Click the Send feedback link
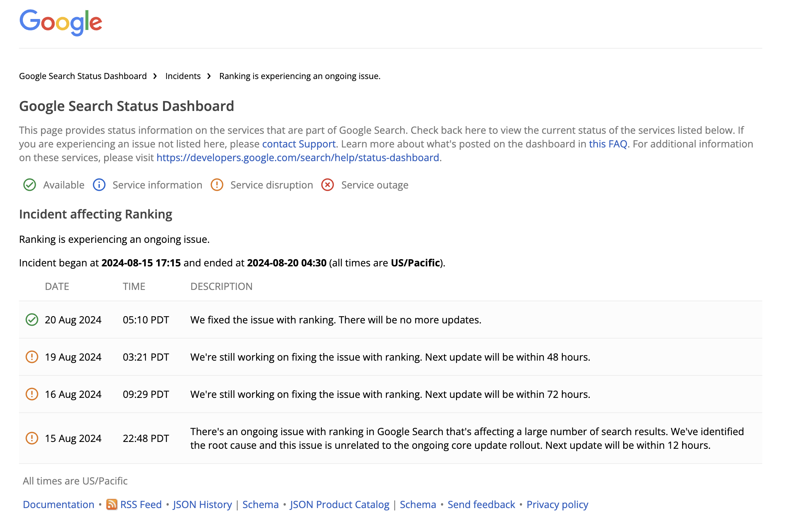Image resolution: width=798 pixels, height=532 pixels. [x=481, y=505]
